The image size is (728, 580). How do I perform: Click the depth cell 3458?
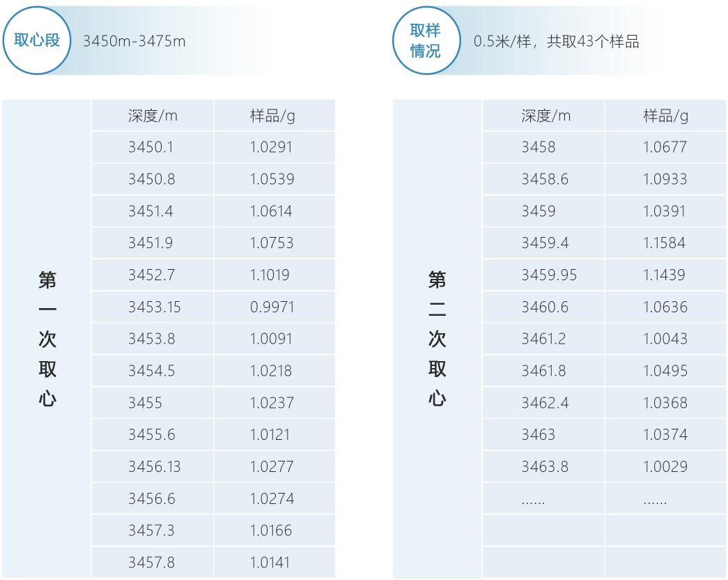[538, 147]
